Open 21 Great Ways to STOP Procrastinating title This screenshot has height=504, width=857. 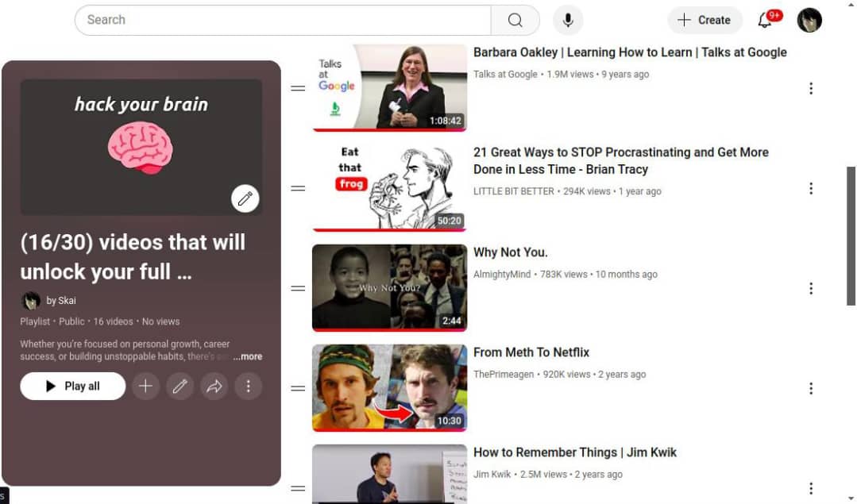pos(621,160)
